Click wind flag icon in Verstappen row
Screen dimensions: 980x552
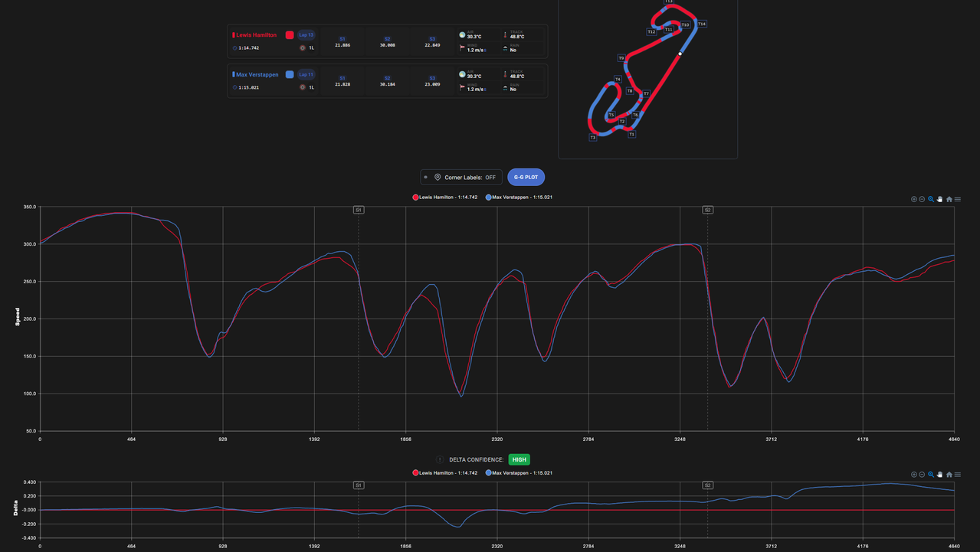tap(462, 87)
